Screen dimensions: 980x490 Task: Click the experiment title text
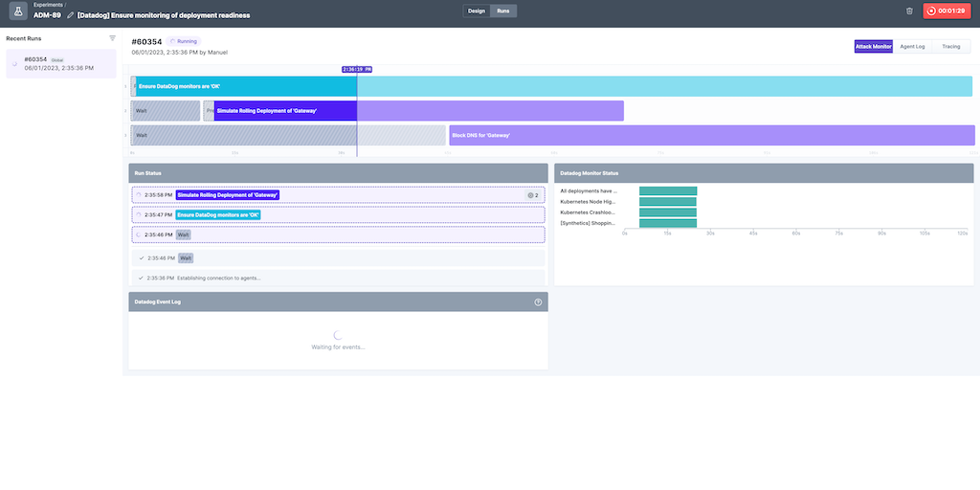(x=163, y=15)
